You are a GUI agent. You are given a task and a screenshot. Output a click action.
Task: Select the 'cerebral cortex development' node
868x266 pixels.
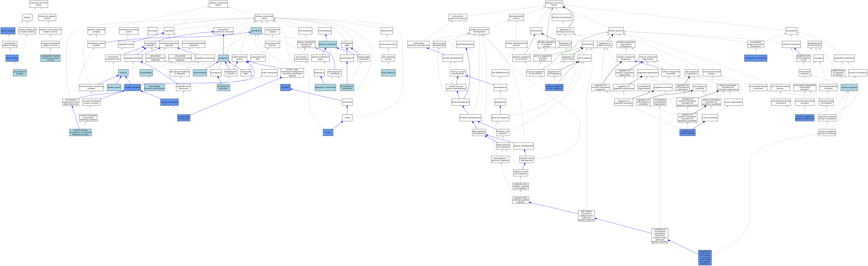[526, 159]
